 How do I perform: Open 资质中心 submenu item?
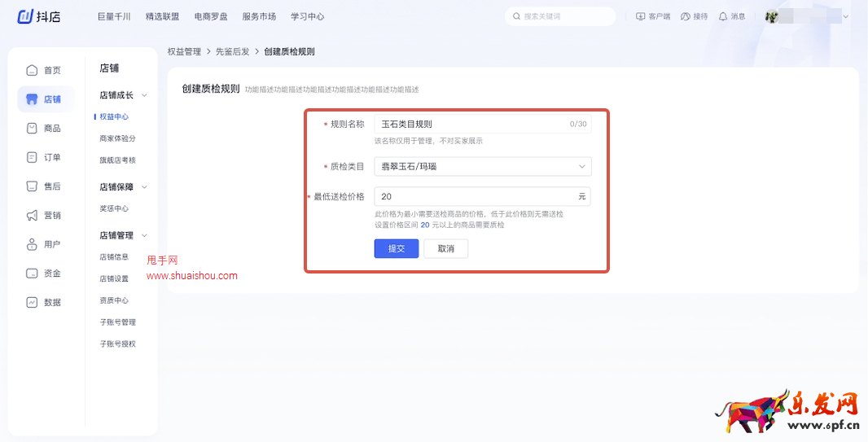[114, 300]
